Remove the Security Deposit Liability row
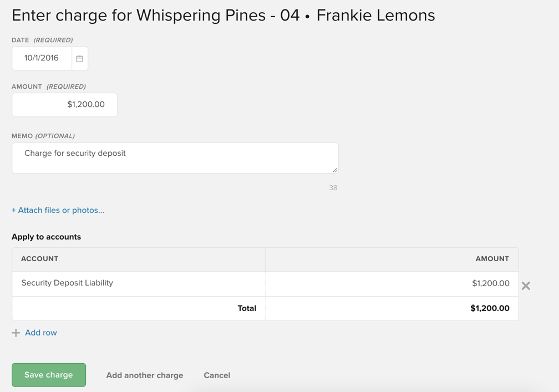 coord(526,286)
